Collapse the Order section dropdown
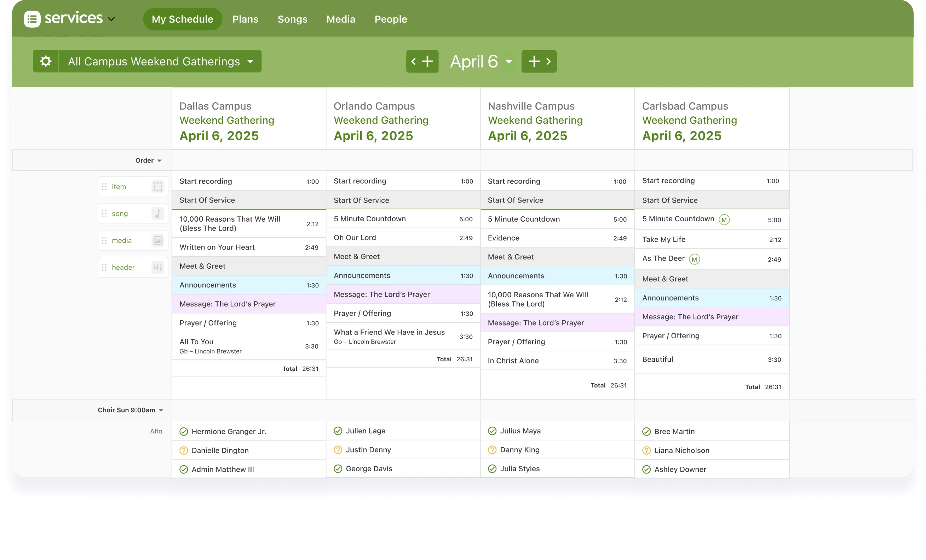 pyautogui.click(x=148, y=161)
